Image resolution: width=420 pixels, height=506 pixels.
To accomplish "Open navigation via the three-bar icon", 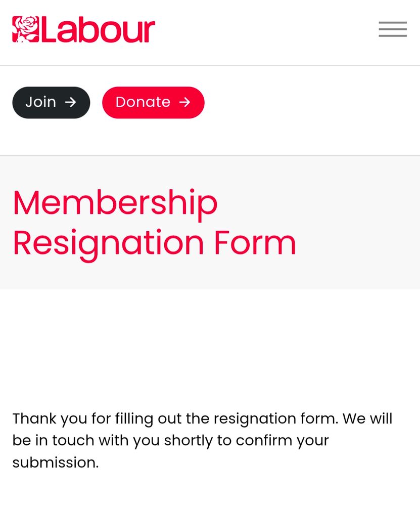I will click(393, 29).
